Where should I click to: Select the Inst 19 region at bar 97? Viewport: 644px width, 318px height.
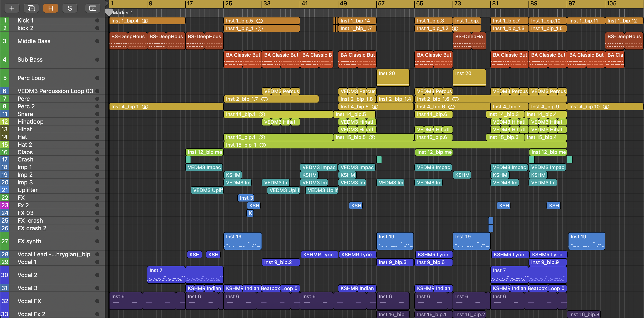click(x=586, y=241)
